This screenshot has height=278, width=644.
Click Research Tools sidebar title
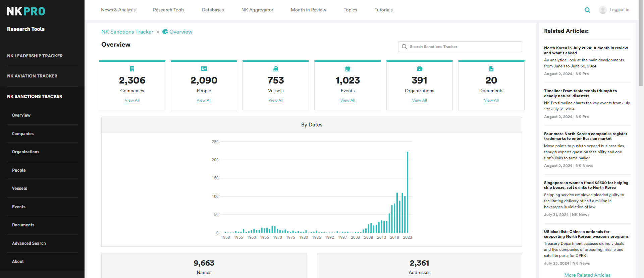point(26,29)
